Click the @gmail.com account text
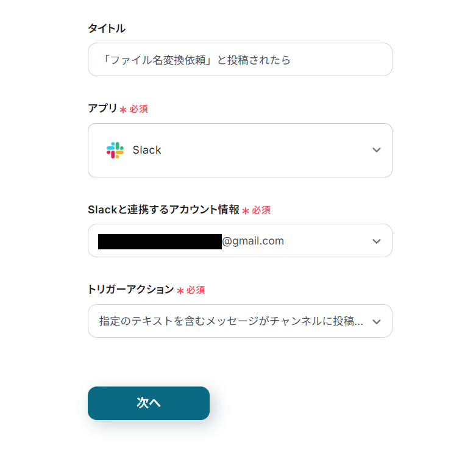Viewport: 476px width, 456px height. pyautogui.click(x=253, y=241)
